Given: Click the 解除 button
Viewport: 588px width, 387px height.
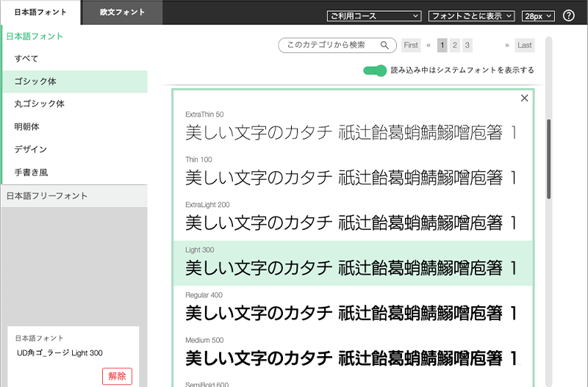Looking at the screenshot, I should pos(117,376).
